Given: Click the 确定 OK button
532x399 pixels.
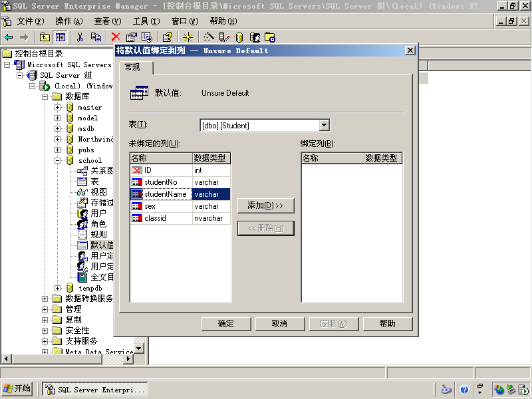Looking at the screenshot, I should (x=226, y=324).
